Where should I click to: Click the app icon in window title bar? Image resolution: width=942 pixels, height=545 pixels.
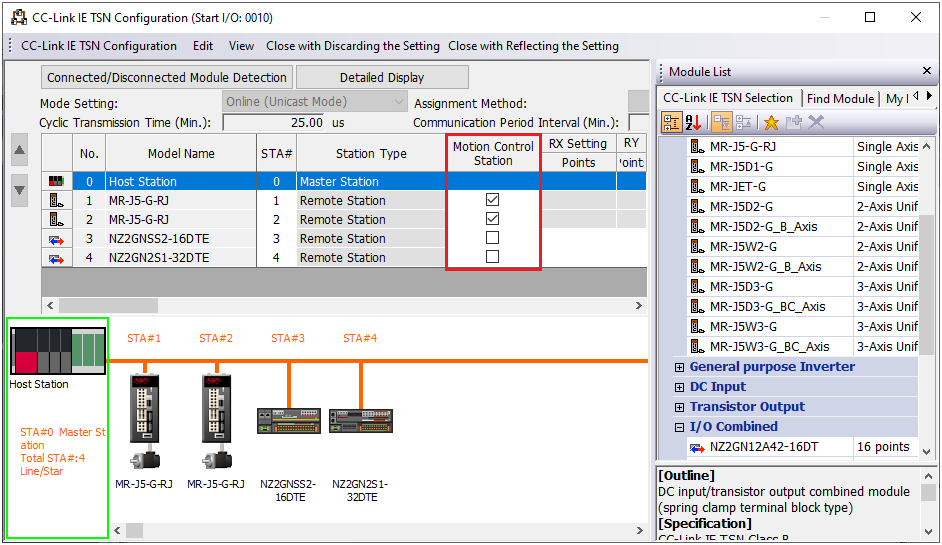19,17
